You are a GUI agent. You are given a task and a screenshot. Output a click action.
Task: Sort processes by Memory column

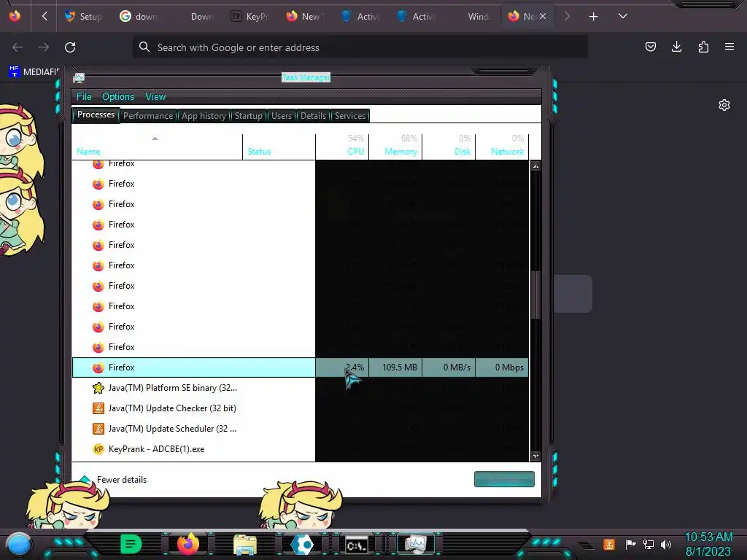point(395,147)
